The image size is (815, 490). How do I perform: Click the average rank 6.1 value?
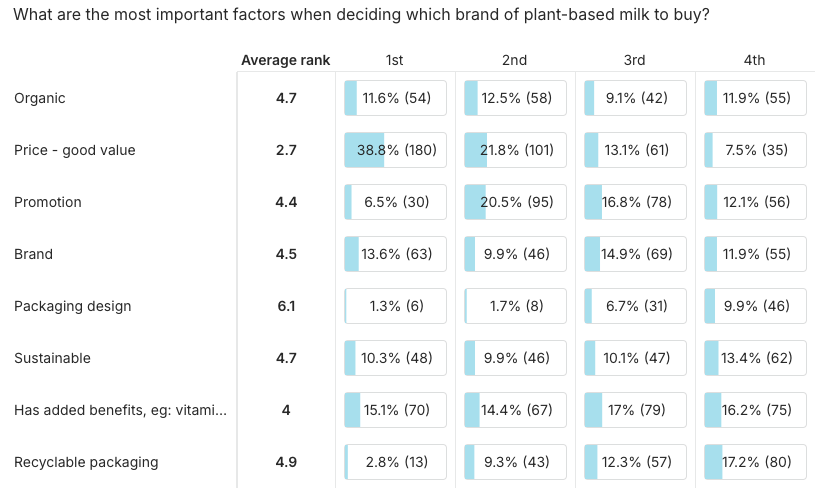[286, 306]
